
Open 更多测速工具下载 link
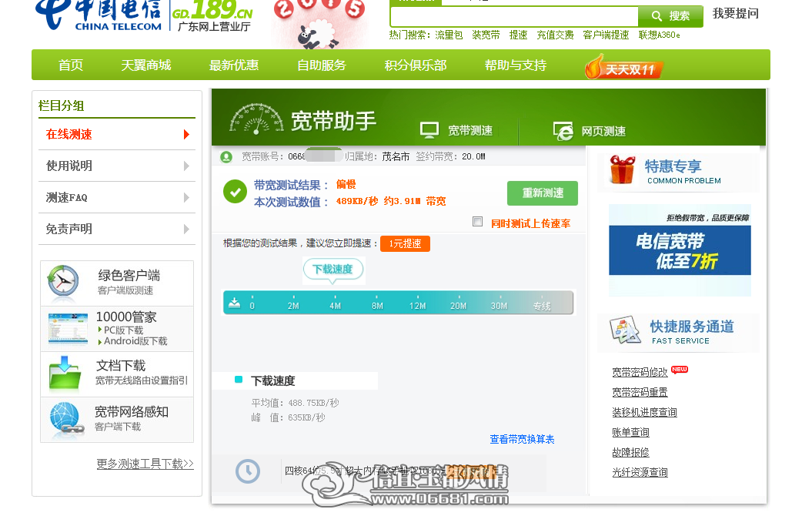click(x=145, y=464)
